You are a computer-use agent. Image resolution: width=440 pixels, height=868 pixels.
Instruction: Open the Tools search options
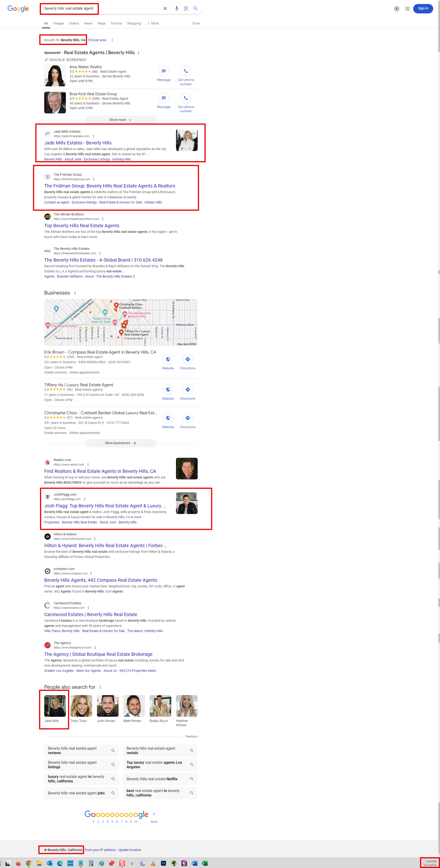196,23
